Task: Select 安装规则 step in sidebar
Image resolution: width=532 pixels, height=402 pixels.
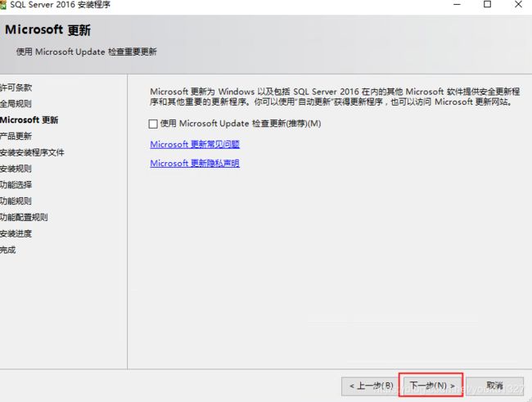Action: tap(16, 169)
